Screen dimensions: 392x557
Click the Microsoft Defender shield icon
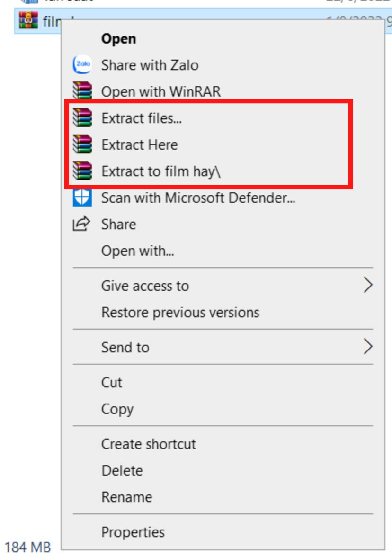[x=82, y=198]
